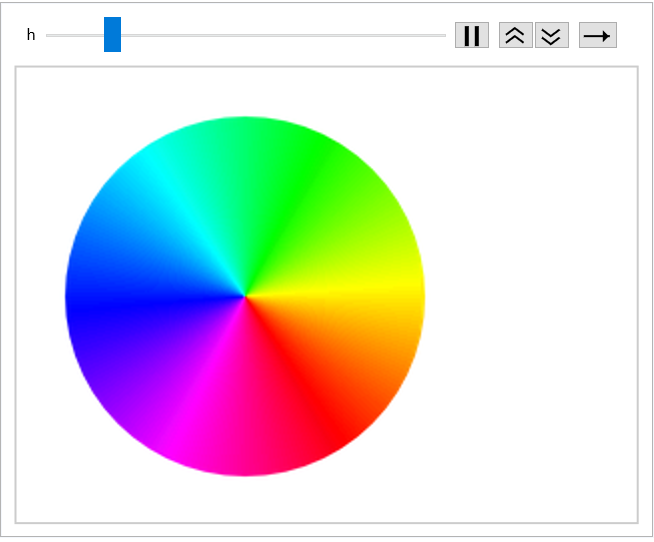The height and width of the screenshot is (542, 654).
Task: Click the h label beside the slider
Action: point(31,35)
